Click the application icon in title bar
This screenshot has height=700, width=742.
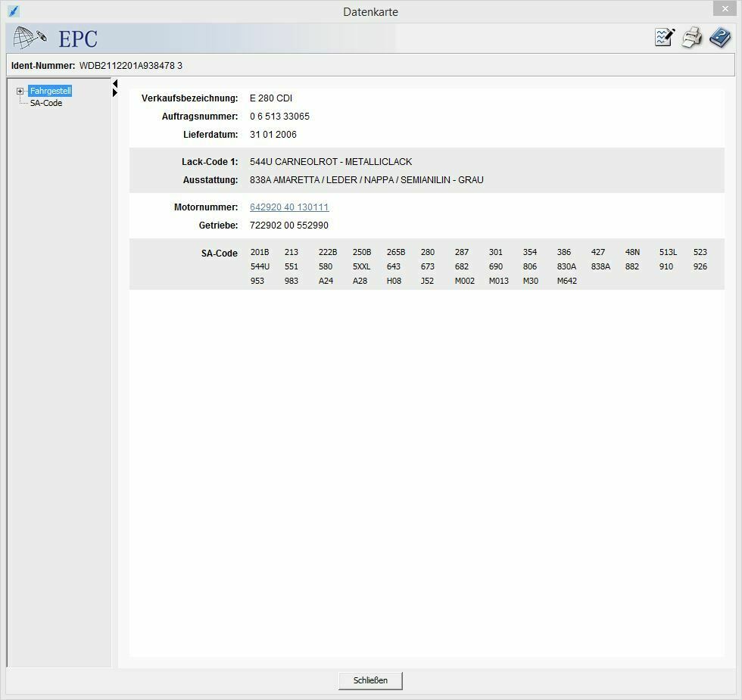pyautogui.click(x=13, y=11)
